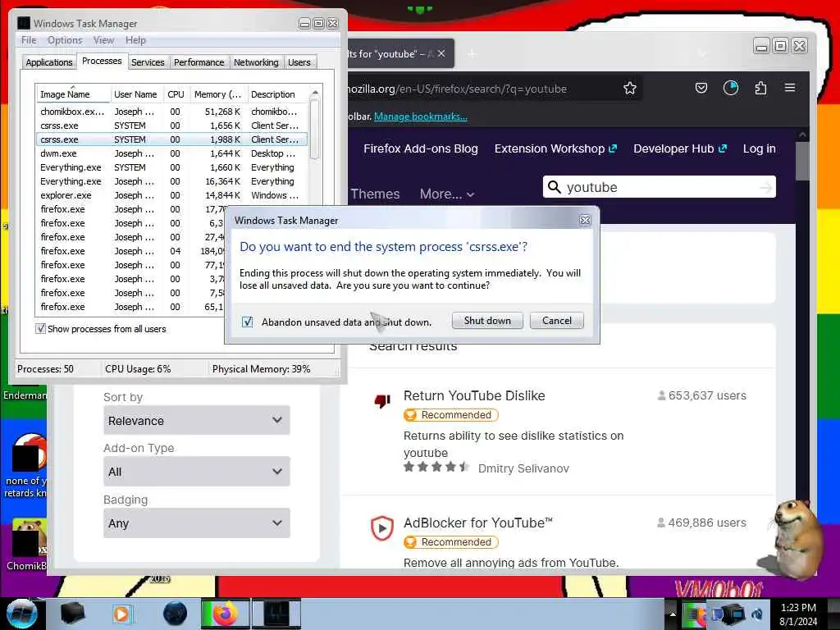Open AdBlocker for YouTube add-on title
This screenshot has width=840, height=630.
pyautogui.click(x=478, y=523)
